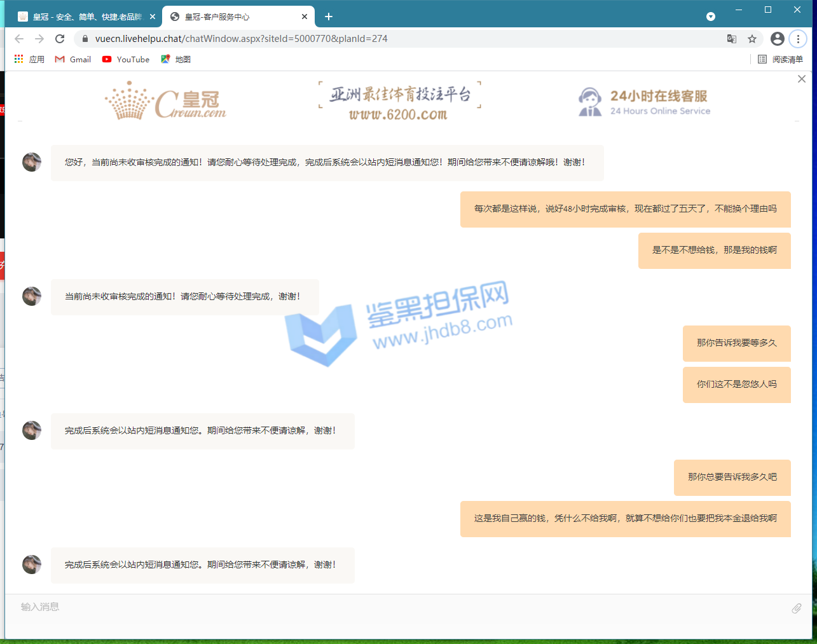Close the chat panel with X icon
Viewport: 817px width, 644px height.
click(x=801, y=79)
